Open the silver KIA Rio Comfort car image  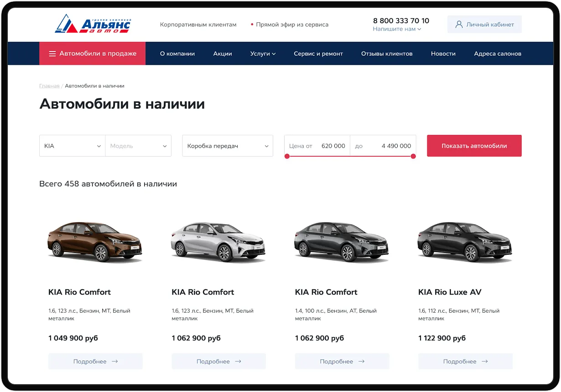coord(218,242)
